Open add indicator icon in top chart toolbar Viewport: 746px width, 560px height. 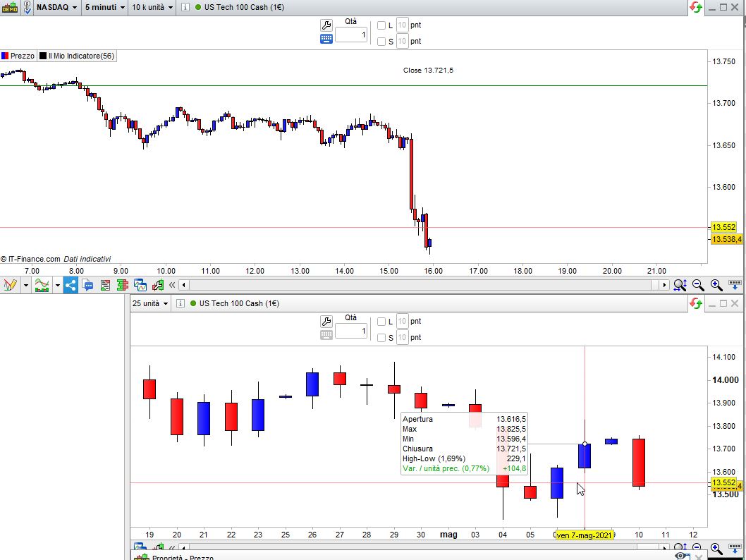tap(42, 285)
